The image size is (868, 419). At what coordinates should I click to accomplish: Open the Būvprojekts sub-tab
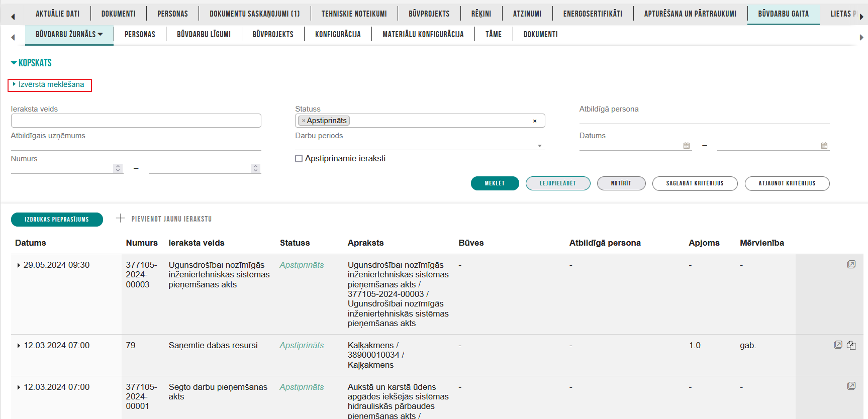[273, 34]
